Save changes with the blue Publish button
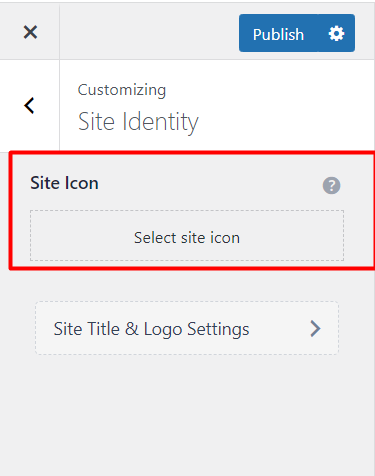 278,33
